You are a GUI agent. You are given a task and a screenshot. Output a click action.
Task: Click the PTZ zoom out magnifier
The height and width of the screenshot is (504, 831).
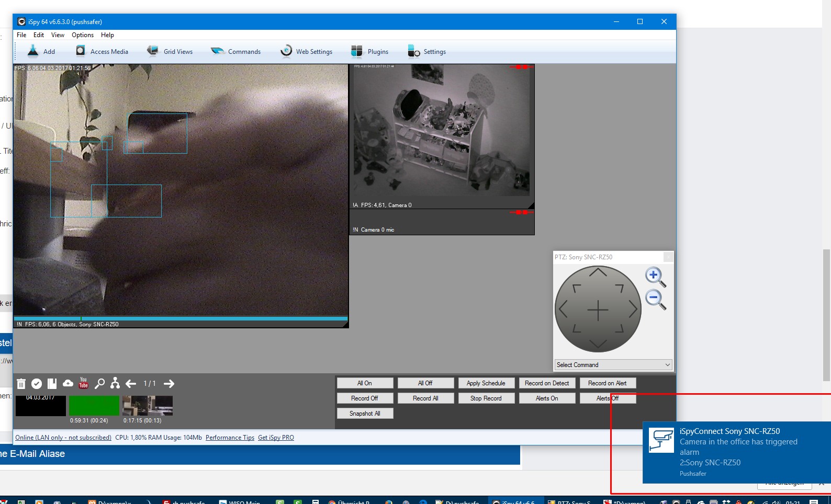[x=655, y=300]
